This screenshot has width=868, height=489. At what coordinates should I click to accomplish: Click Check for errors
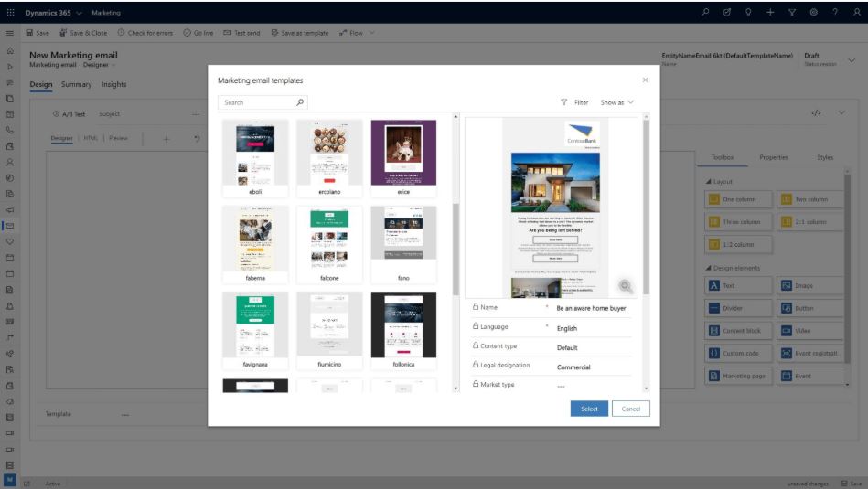[x=145, y=33]
